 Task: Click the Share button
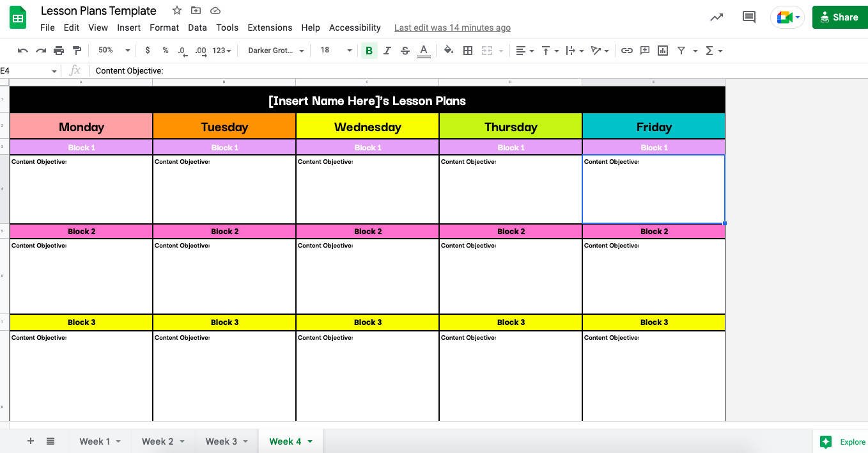coord(840,17)
